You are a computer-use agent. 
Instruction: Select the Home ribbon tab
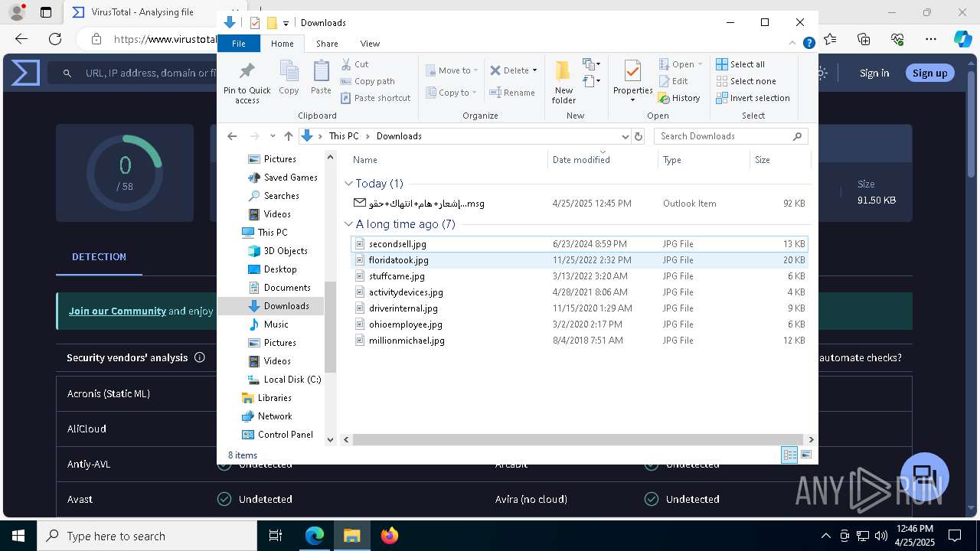point(282,44)
